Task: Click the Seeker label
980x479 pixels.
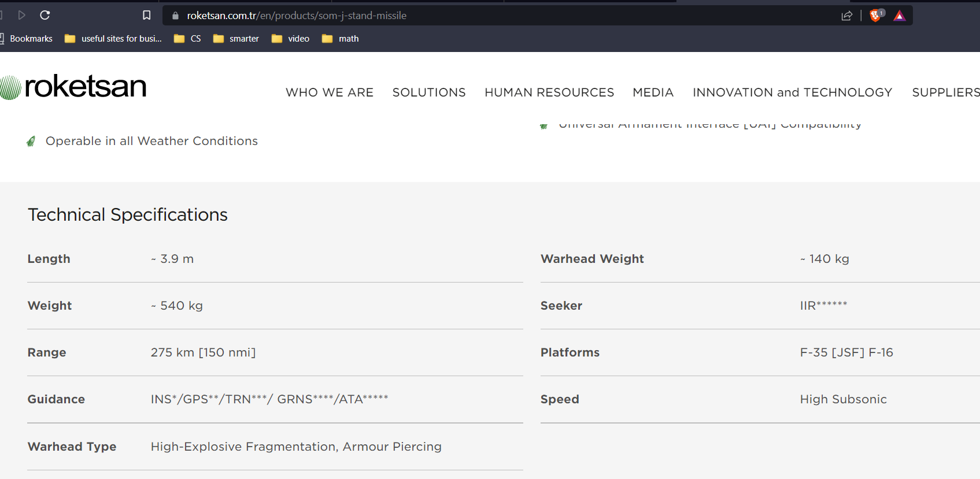Action: (x=561, y=306)
